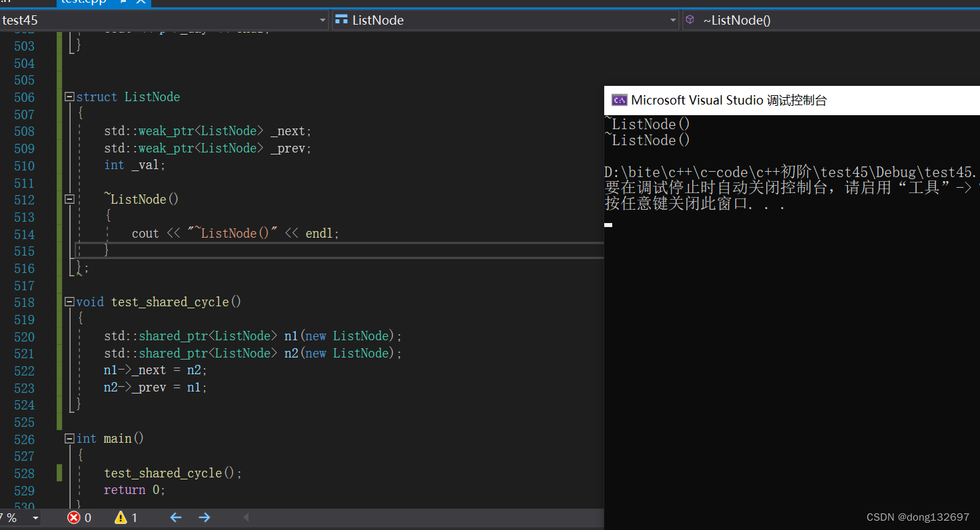Click the first ~ListNode() console output line
This screenshot has width=980, height=530.
click(648, 125)
